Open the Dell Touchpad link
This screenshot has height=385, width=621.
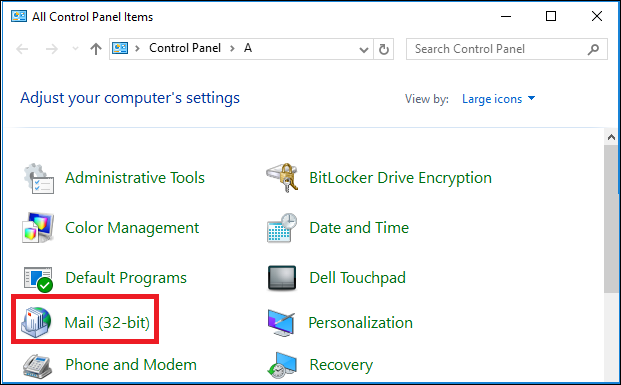(357, 278)
